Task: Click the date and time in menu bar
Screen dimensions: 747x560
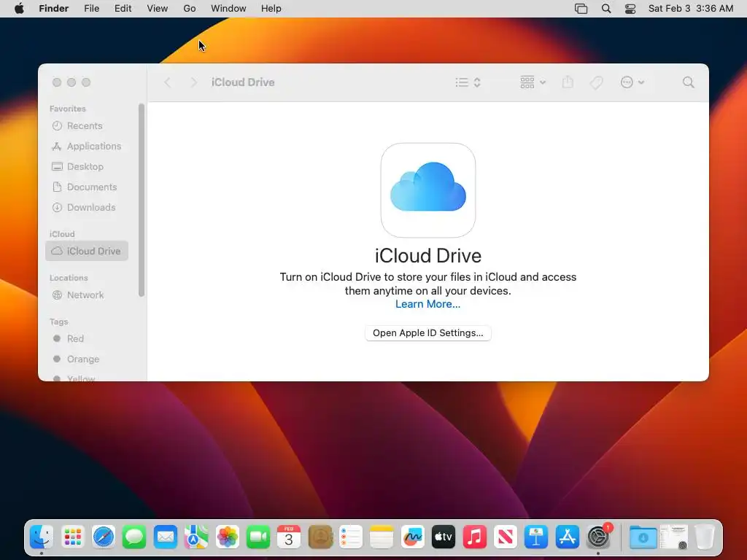Action: click(x=691, y=9)
